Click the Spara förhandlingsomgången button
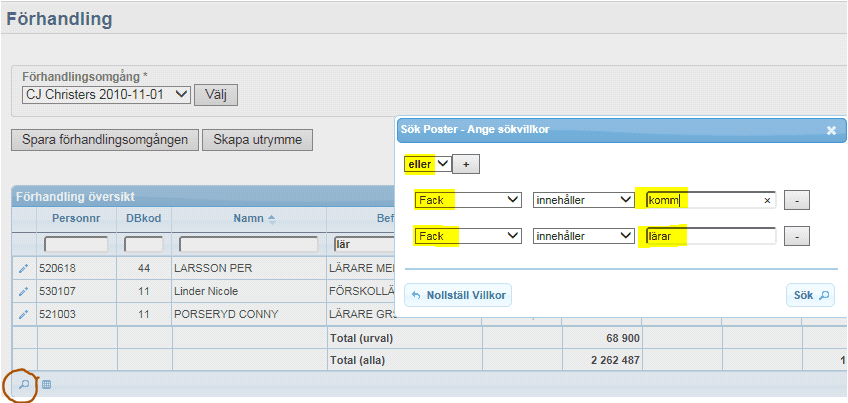 coord(105,140)
